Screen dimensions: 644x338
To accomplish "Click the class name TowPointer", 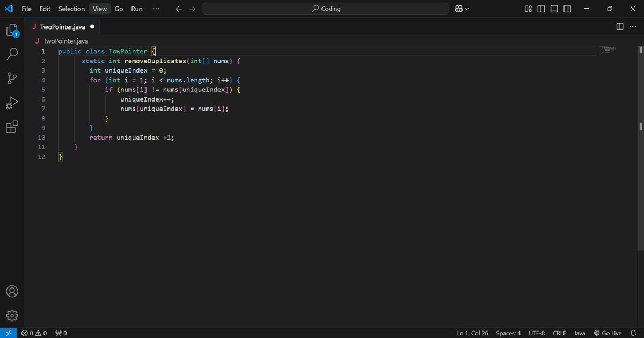I will click(128, 51).
